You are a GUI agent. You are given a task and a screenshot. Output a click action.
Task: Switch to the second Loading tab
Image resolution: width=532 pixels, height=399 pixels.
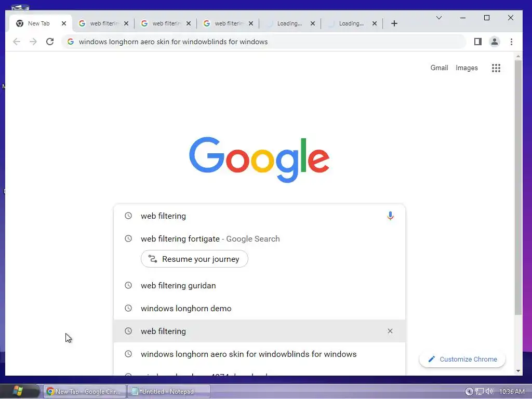[x=351, y=23]
